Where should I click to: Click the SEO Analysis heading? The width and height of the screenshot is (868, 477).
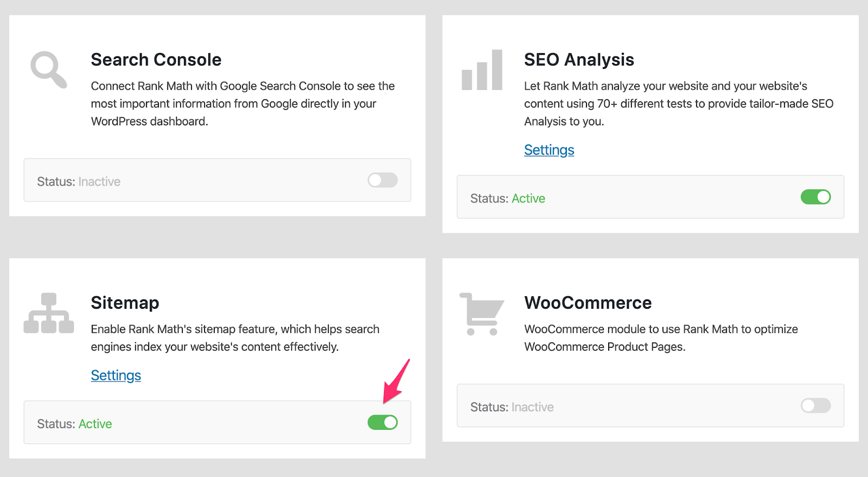click(x=579, y=60)
